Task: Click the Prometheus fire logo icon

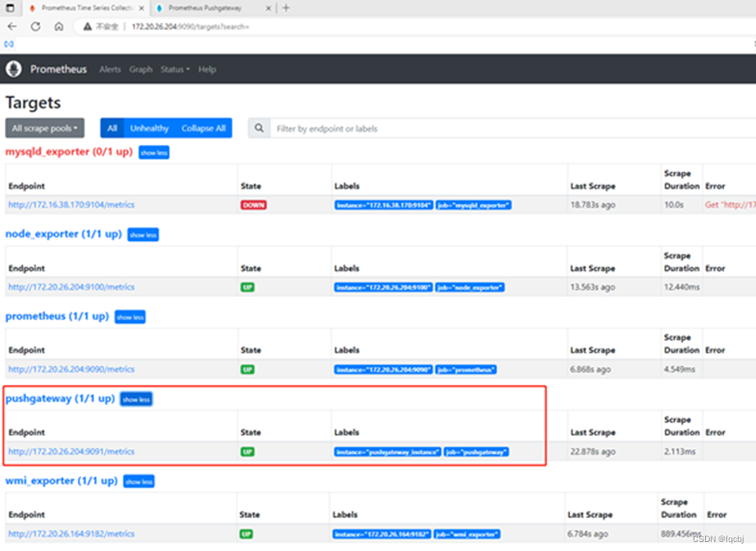Action: coord(13,69)
